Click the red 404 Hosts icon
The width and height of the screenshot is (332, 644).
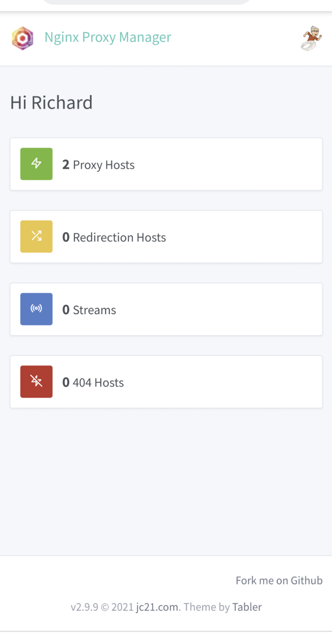[x=36, y=381]
